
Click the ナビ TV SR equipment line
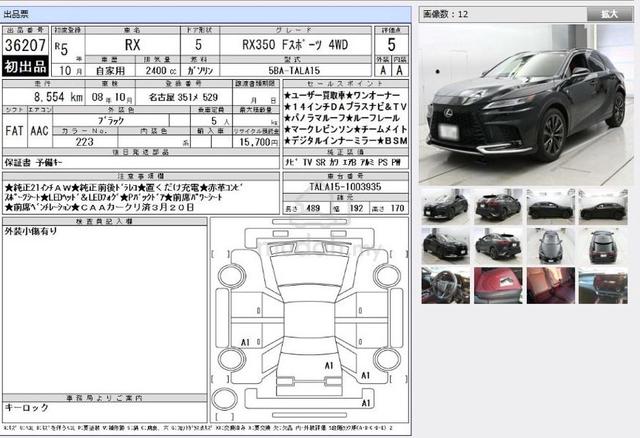click(x=342, y=162)
